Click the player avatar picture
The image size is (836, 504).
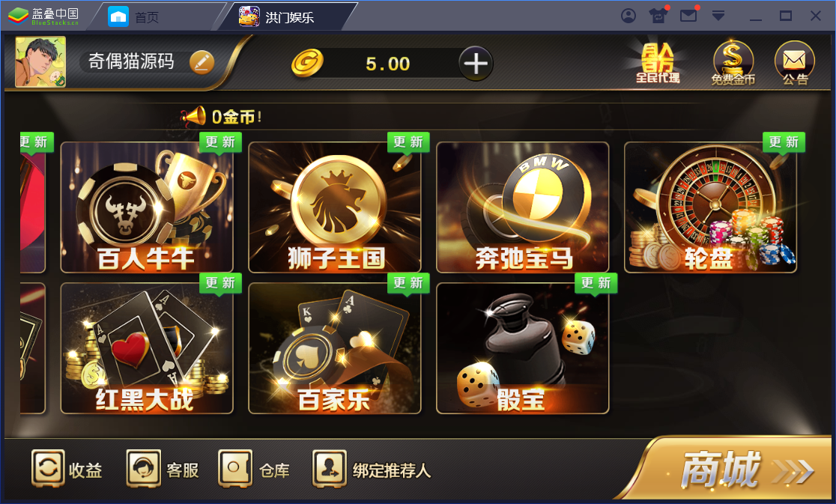click(x=40, y=62)
